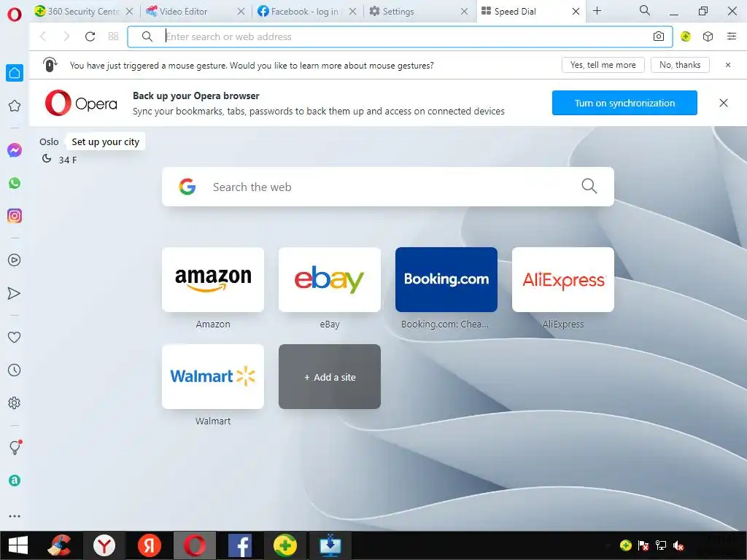
Task: Open the Walmart speed dial tile
Action: pyautogui.click(x=213, y=377)
